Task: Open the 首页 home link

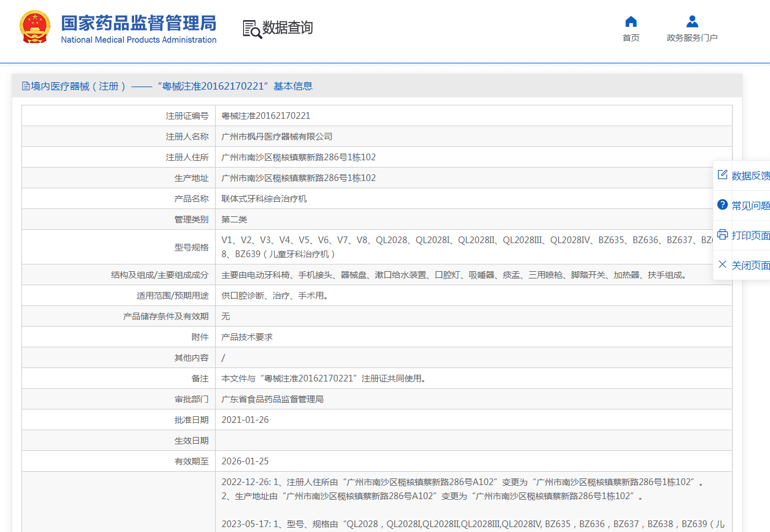Action: (x=630, y=38)
